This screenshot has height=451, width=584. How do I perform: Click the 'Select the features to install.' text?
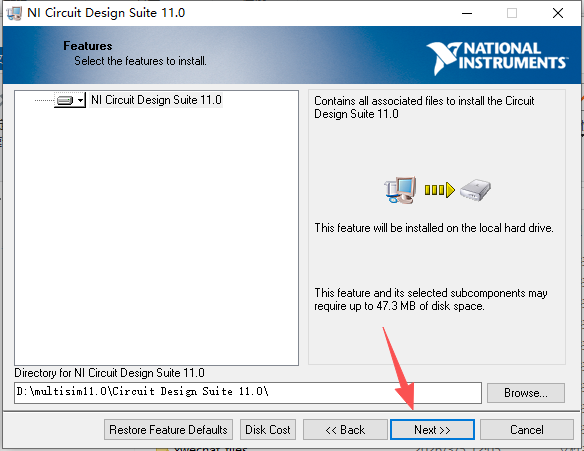point(140,61)
